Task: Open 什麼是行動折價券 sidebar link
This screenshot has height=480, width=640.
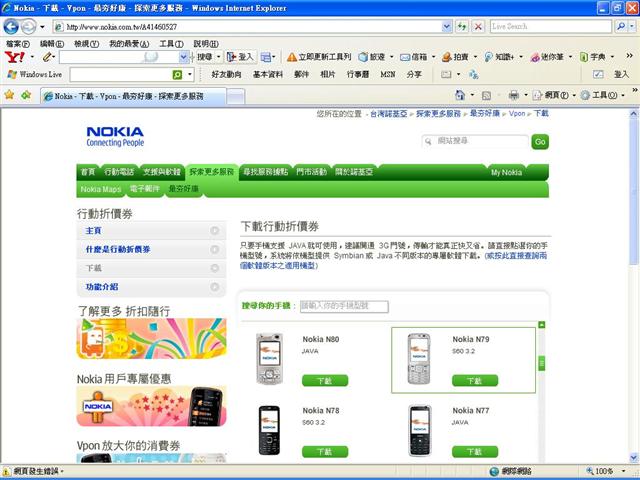Action: click(x=118, y=249)
